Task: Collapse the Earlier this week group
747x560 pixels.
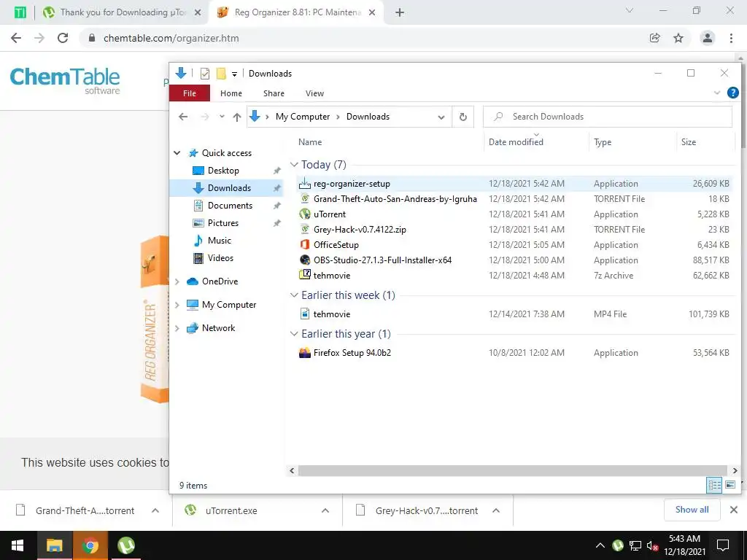Action: (294, 295)
